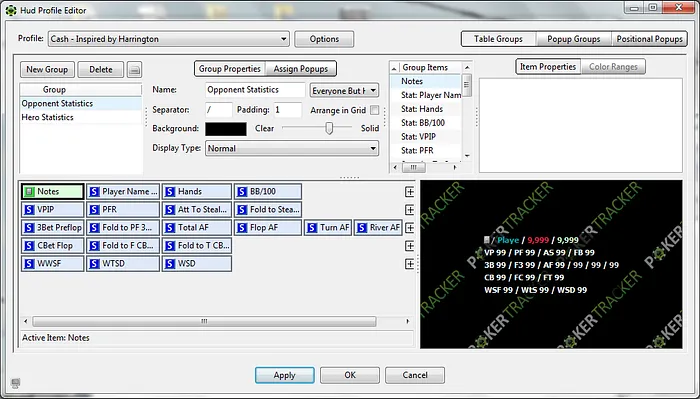Viewport: 700px width, 399px height.
Task: Click the Group Items vertical scrollbar thumb
Action: [467, 84]
